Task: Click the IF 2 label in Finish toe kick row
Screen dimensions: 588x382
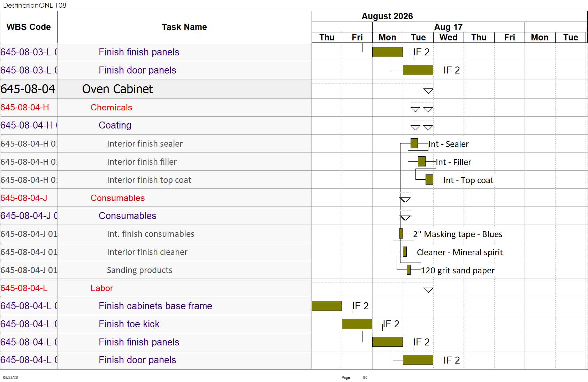Action: pyautogui.click(x=391, y=324)
